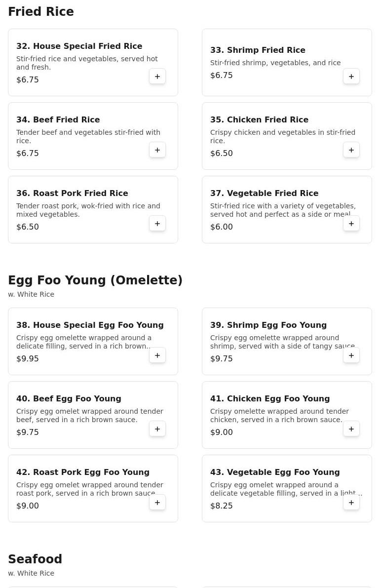
Task: Click plus for Beef Egg Foo Young
Action: coord(157,429)
